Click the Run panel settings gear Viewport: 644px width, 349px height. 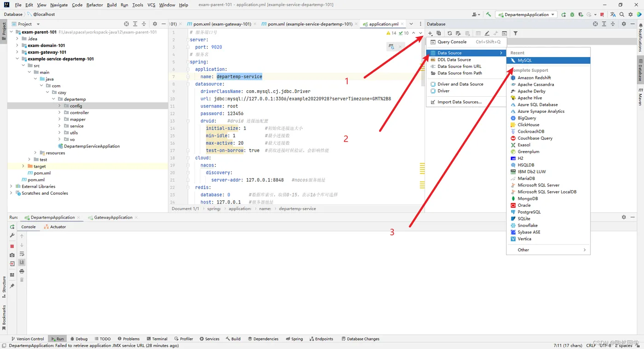tap(624, 217)
